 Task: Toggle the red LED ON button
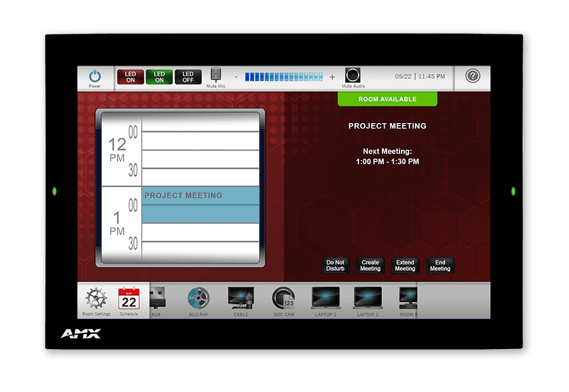pyautogui.click(x=130, y=77)
